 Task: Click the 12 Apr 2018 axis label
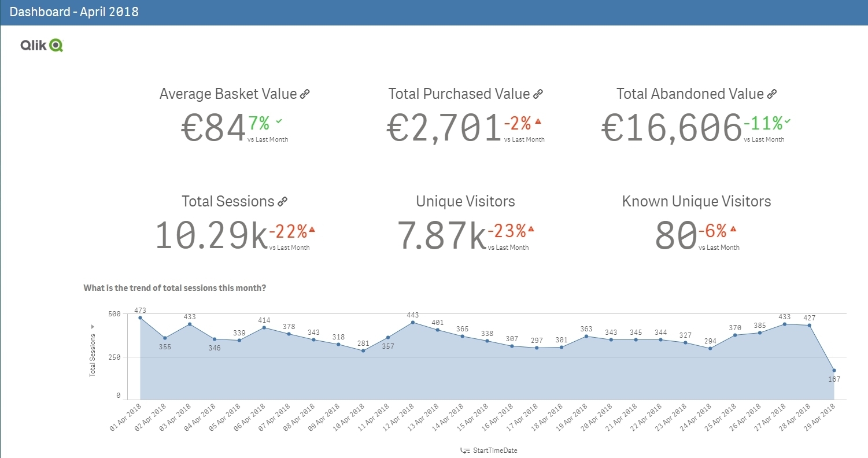(399, 418)
